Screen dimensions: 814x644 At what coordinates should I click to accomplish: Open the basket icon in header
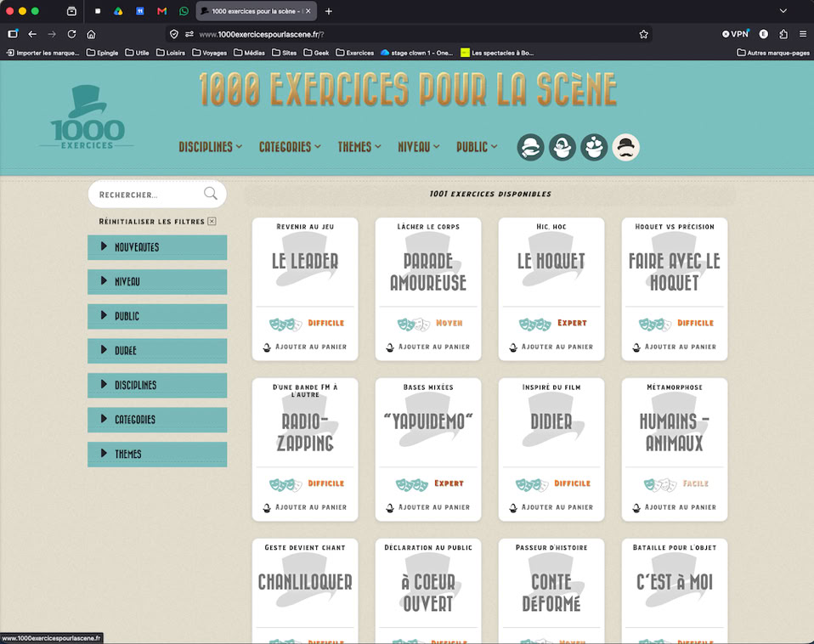click(x=562, y=147)
